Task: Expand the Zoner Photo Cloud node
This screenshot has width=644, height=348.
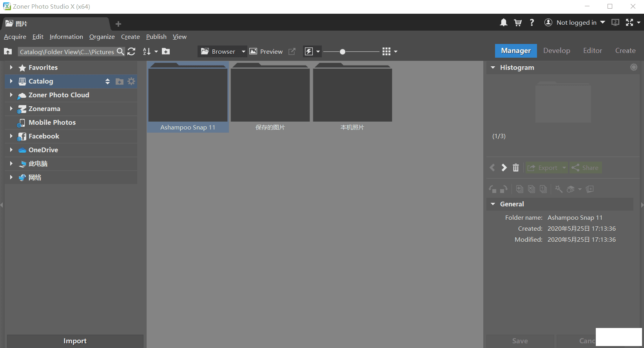Action: [x=11, y=95]
